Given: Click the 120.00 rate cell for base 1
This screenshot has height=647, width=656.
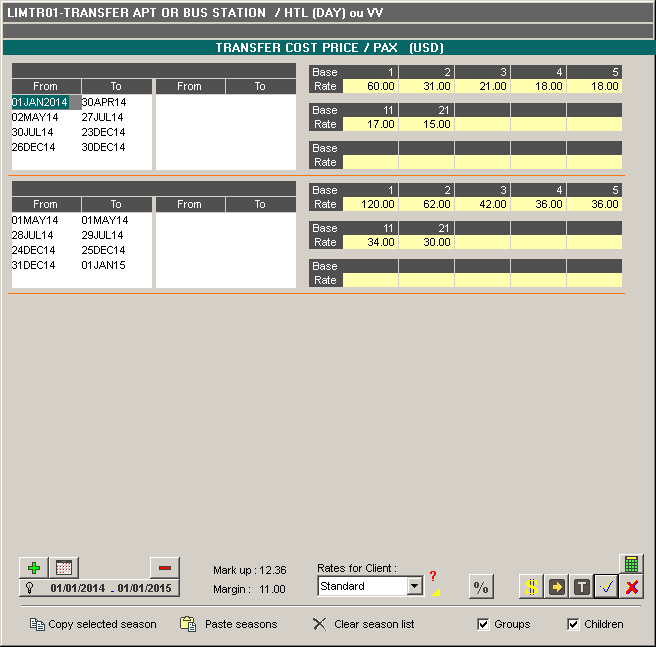Looking at the screenshot, I should point(370,204).
